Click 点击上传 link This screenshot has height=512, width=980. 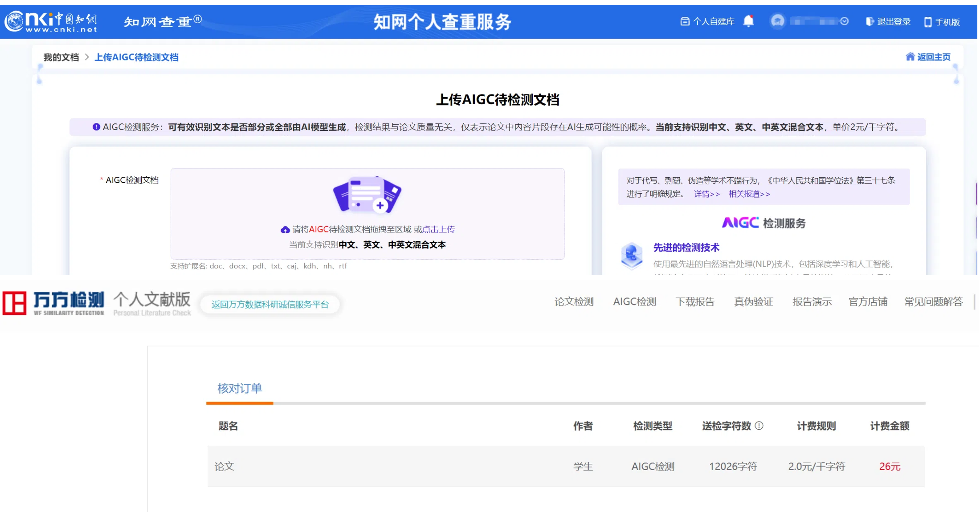pyautogui.click(x=438, y=229)
